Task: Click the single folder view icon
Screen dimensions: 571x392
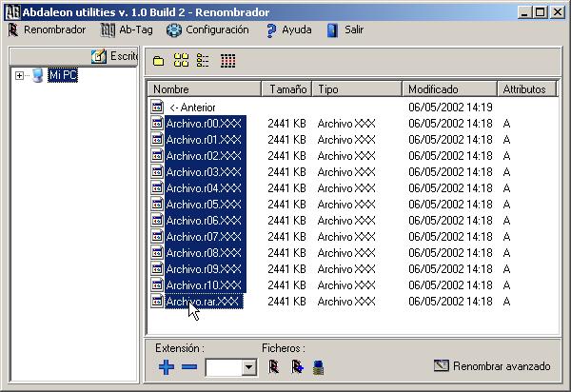Action: pos(159,61)
